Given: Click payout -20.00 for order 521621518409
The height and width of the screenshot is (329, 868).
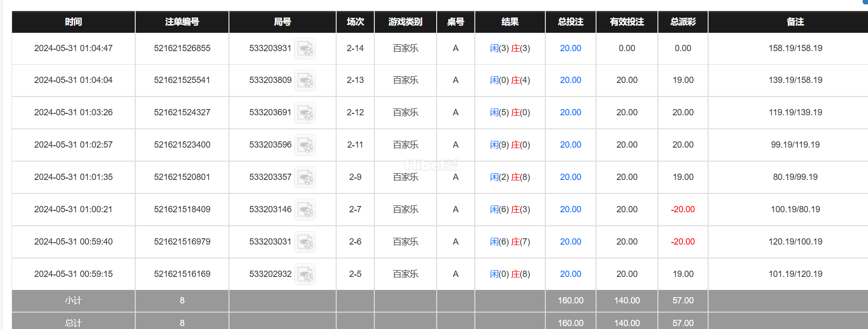Looking at the screenshot, I should pyautogui.click(x=683, y=209).
